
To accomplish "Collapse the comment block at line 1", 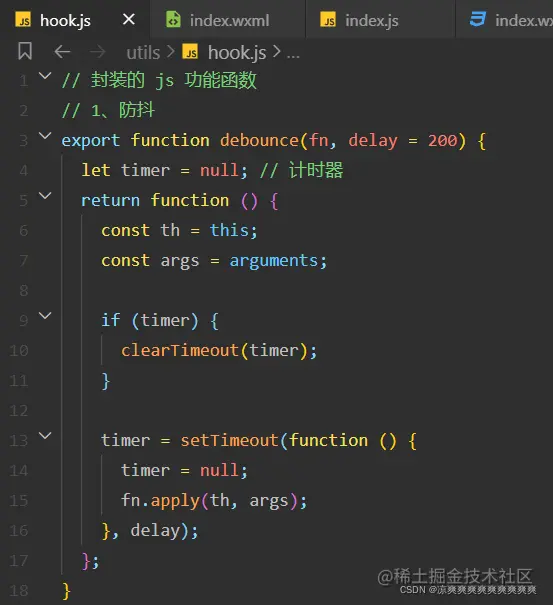I will coord(45,76).
